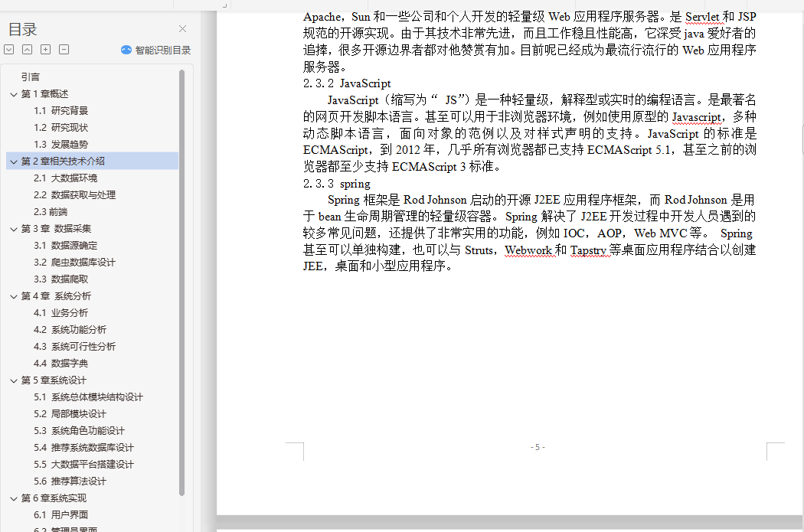Select the 第 5 章系统设计 heading
The image size is (804, 532).
[x=54, y=380]
